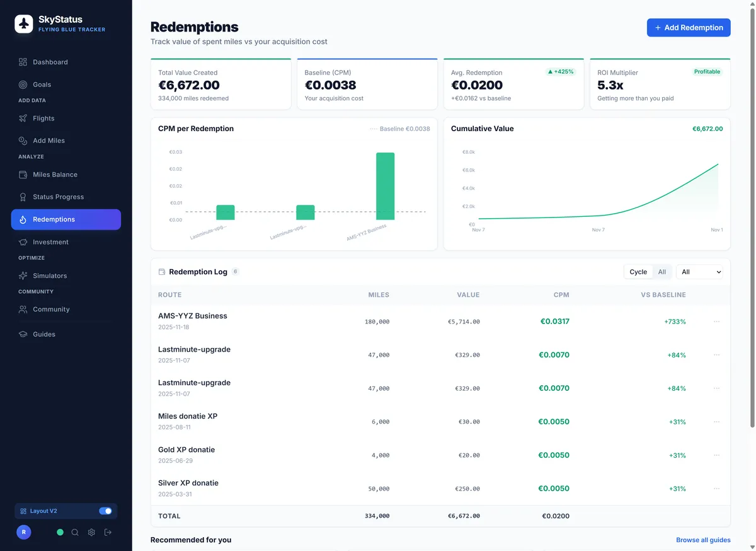
Task: Open the All dropdown in Redemption Log
Action: pyautogui.click(x=699, y=272)
